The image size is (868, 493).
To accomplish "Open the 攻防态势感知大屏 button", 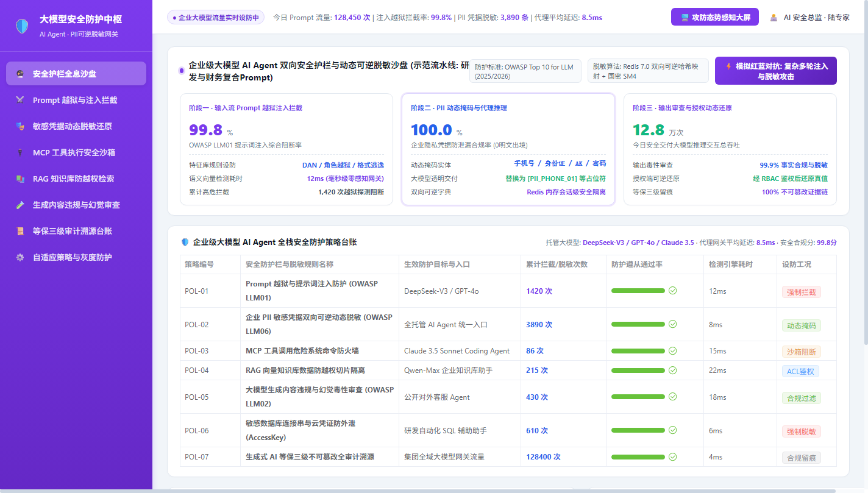I will pos(714,17).
